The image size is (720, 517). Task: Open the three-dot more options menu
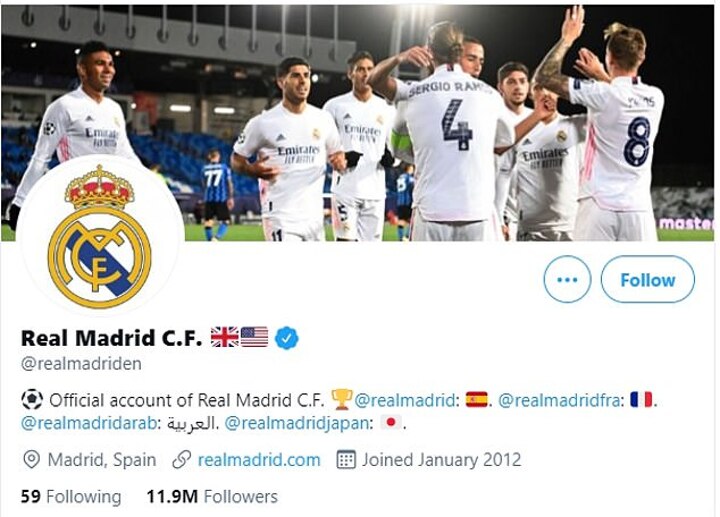point(567,279)
